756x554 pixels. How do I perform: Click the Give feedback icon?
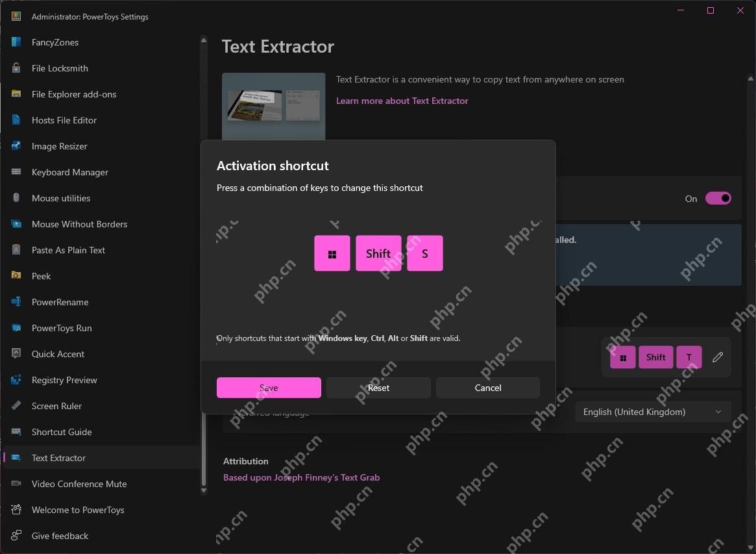(16, 535)
